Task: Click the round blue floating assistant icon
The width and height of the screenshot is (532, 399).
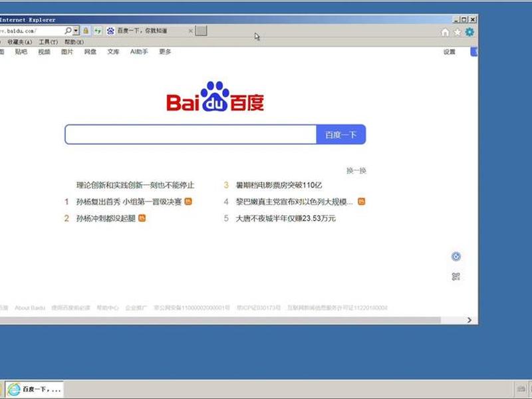Action: pyautogui.click(x=456, y=257)
